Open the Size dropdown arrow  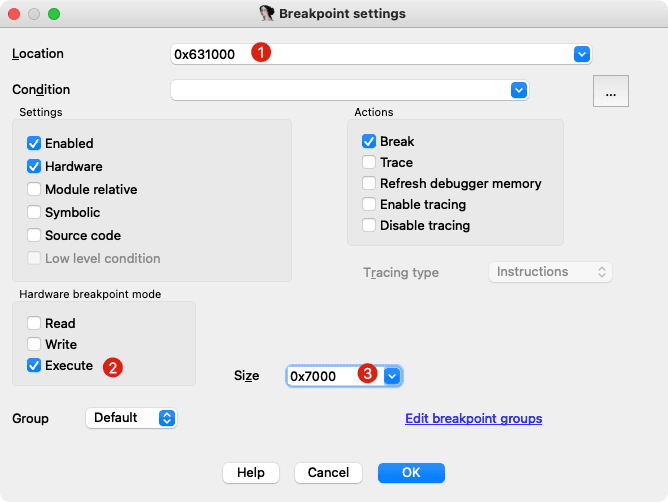(x=392, y=376)
